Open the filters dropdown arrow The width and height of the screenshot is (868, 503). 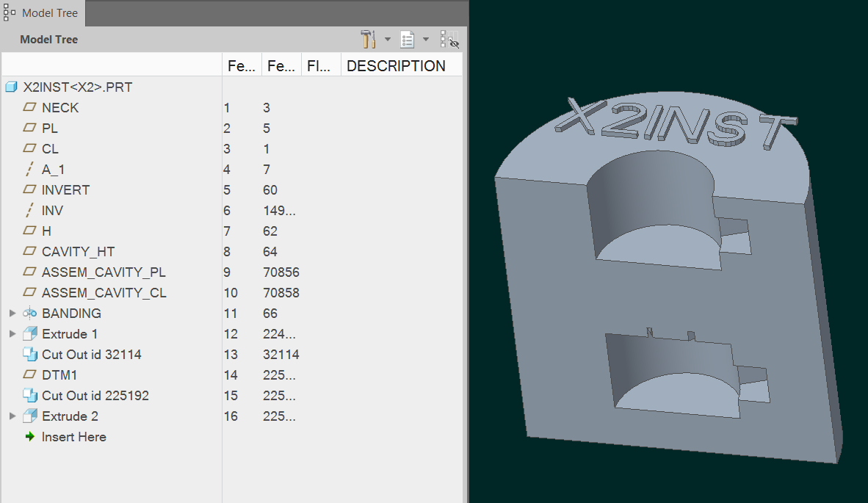[x=387, y=39]
